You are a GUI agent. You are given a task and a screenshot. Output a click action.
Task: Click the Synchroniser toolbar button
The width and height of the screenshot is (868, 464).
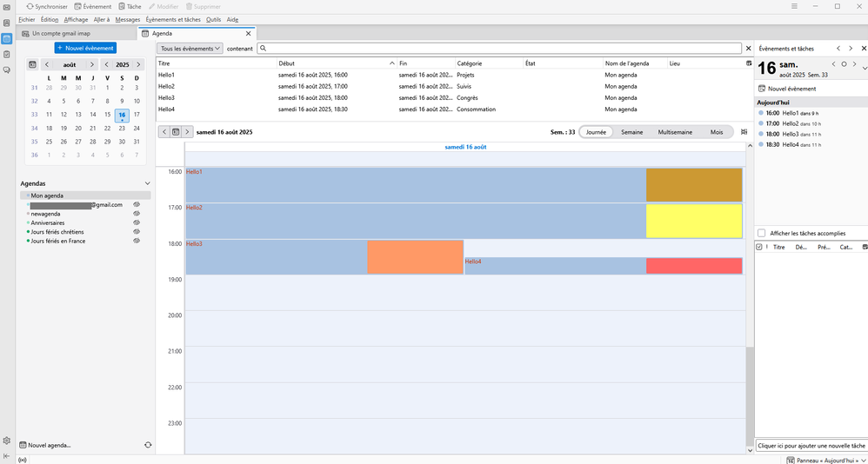click(x=47, y=6)
